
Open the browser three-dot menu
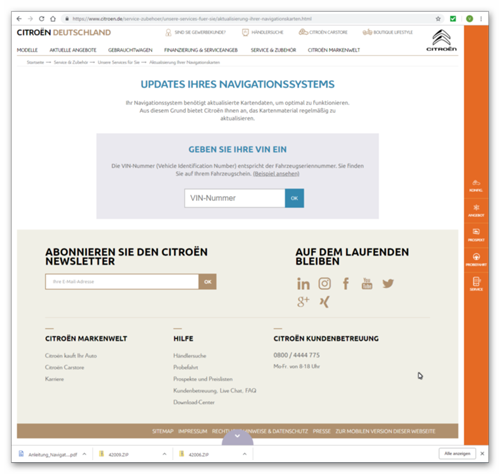click(x=481, y=19)
